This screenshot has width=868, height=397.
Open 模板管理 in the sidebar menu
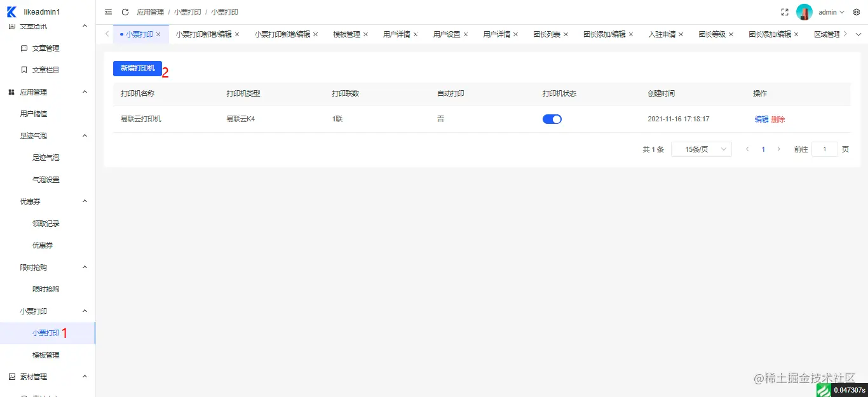(x=46, y=355)
